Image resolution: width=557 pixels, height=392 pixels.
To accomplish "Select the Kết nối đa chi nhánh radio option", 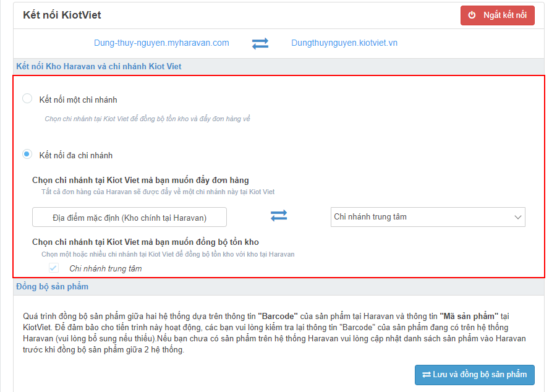I will (x=27, y=154).
